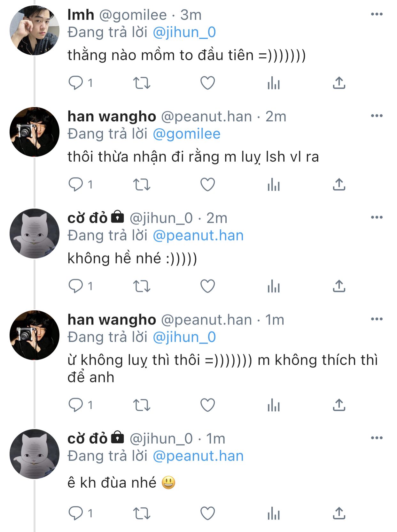This screenshot has height=532, width=397.
Task: Open cờ đỏ cat avatar on 2m tweet
Action: click(35, 233)
